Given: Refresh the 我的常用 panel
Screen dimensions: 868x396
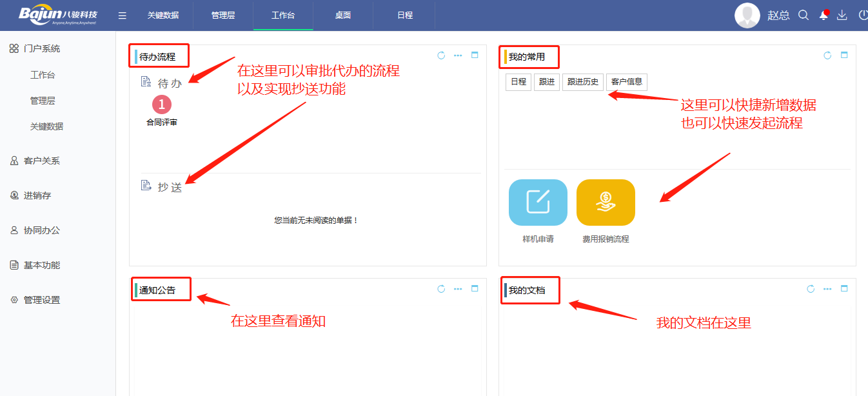Looking at the screenshot, I should click(827, 55).
